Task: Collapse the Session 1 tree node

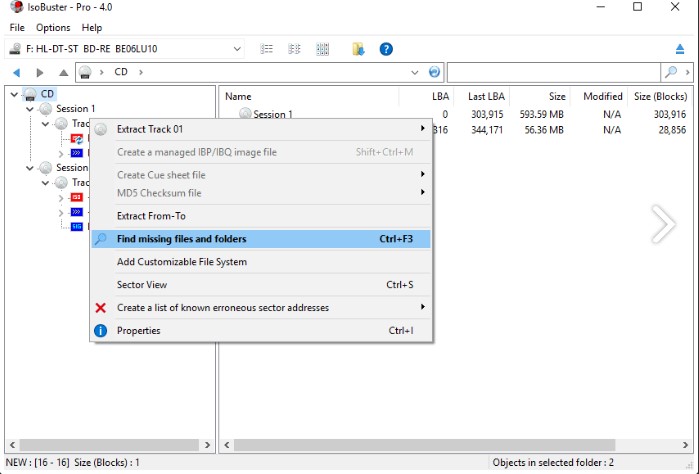Action: pyautogui.click(x=30, y=109)
